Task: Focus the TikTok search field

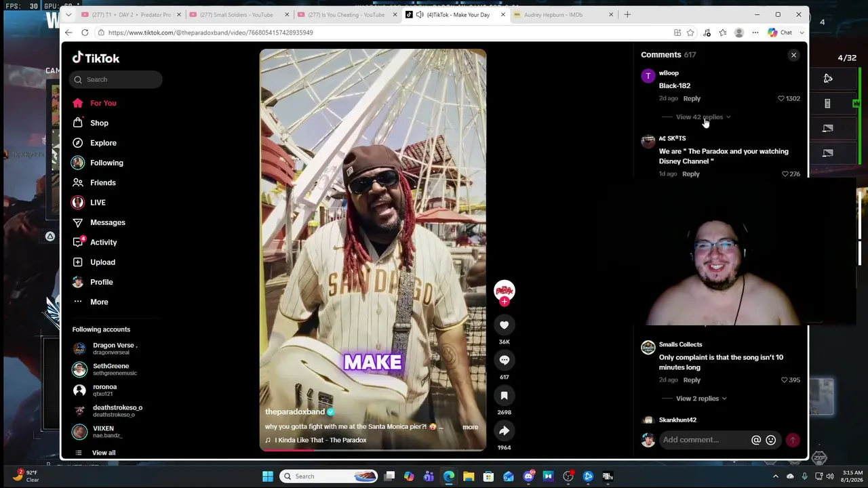Action: (116, 79)
